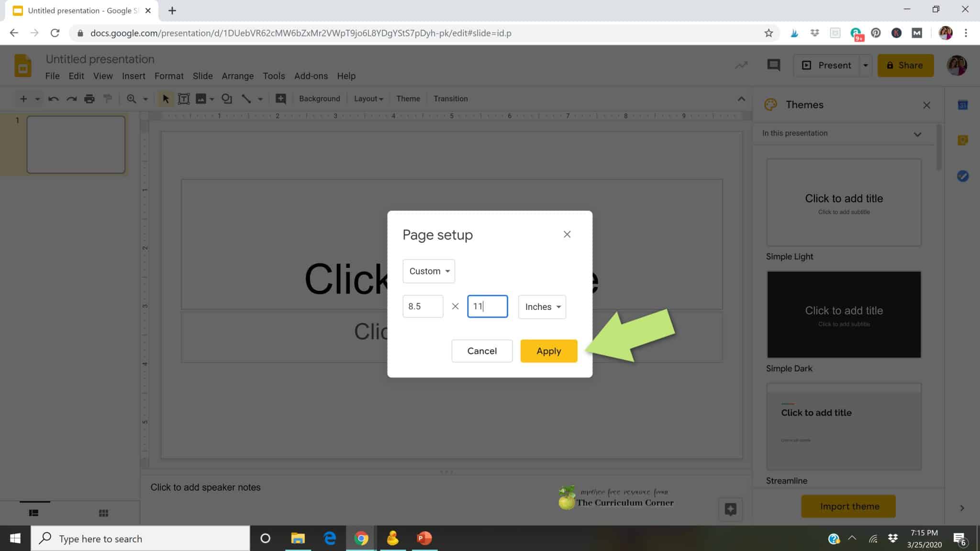Click the Undo icon in the toolbar
Image resolution: width=980 pixels, height=551 pixels.
[x=54, y=99]
